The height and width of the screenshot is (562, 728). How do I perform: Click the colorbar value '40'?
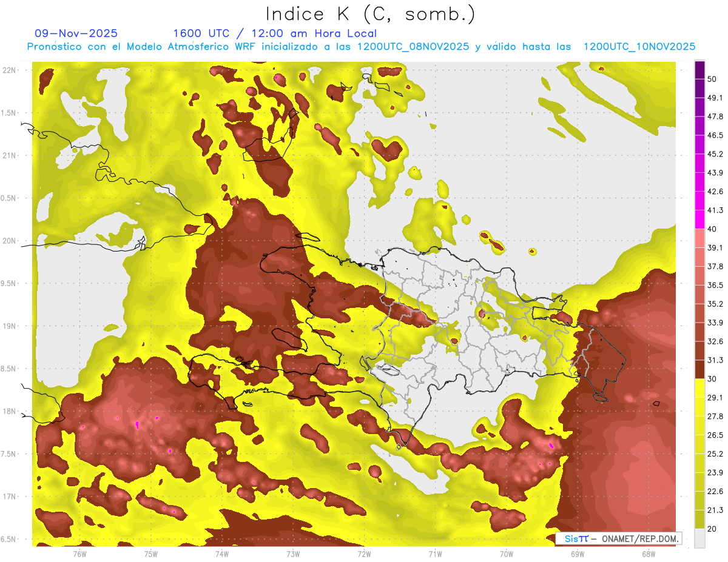click(712, 229)
